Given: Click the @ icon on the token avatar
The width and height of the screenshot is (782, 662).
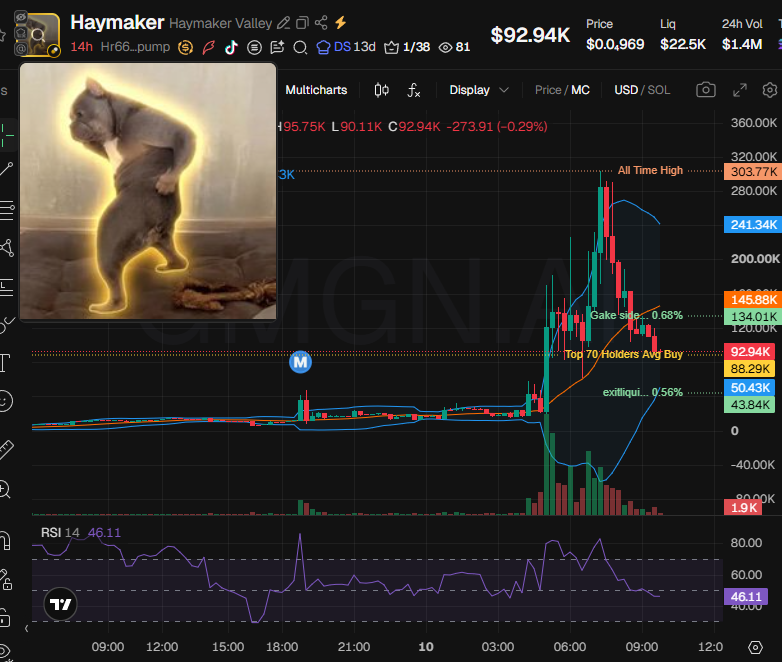Looking at the screenshot, I should [21, 49].
